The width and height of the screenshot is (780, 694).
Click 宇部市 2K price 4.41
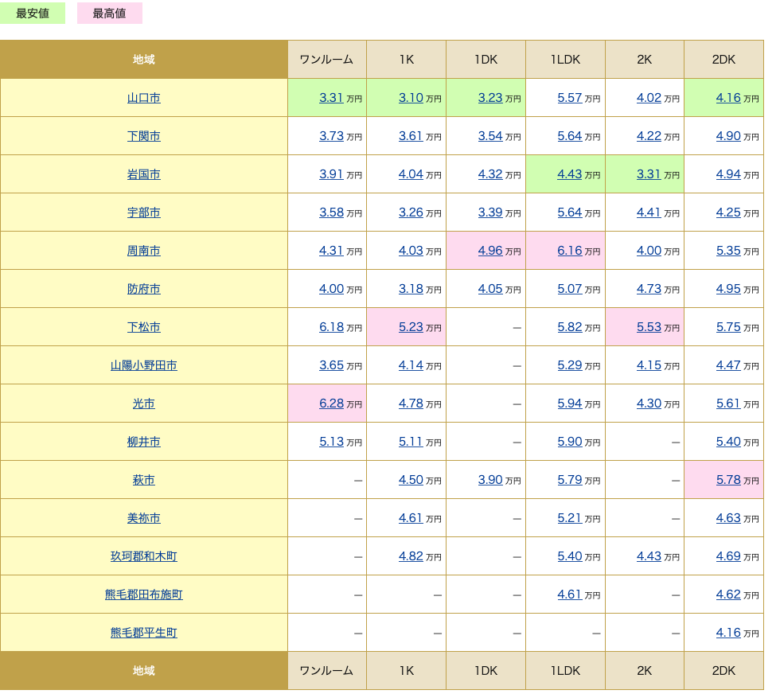[x=649, y=213]
